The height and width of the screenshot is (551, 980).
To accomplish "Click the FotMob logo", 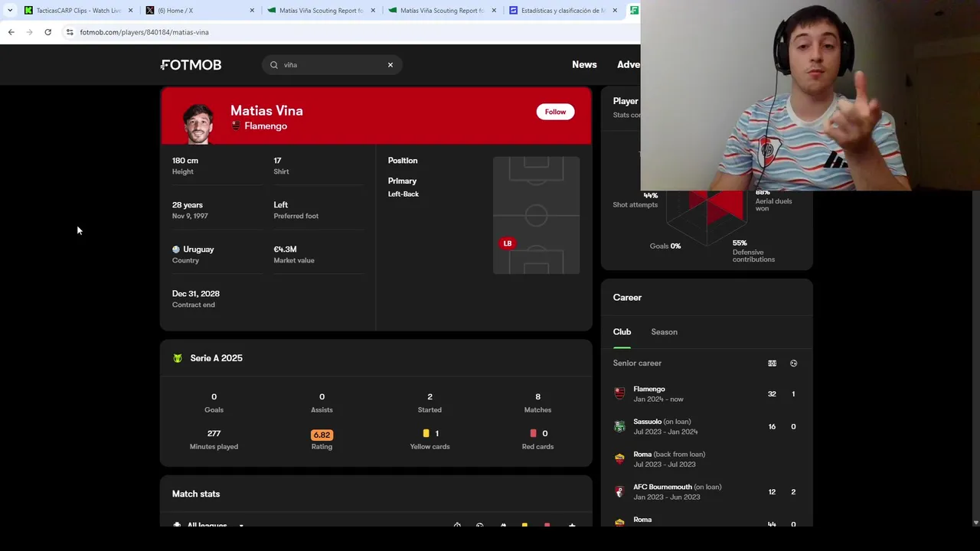I will (x=191, y=65).
